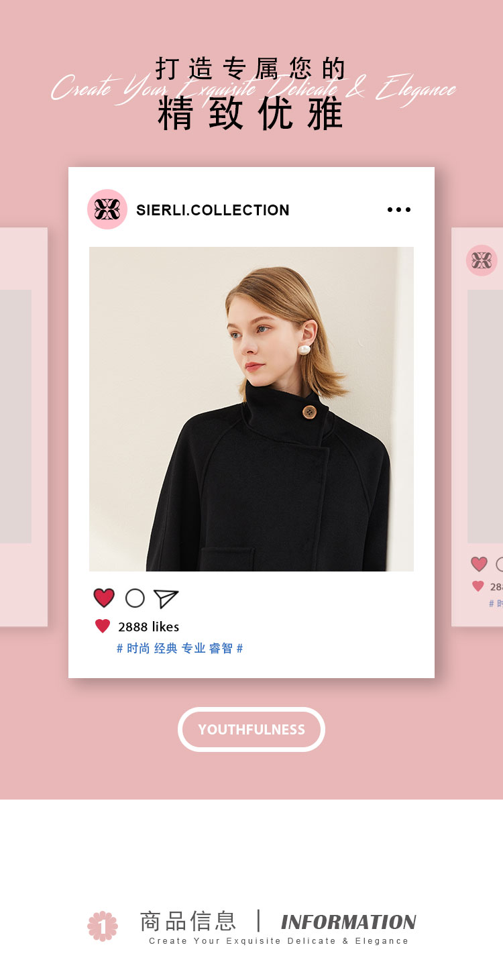Open the SIERLI.COLLECTION profile name
Image resolution: width=503 pixels, height=980 pixels.
tap(213, 210)
